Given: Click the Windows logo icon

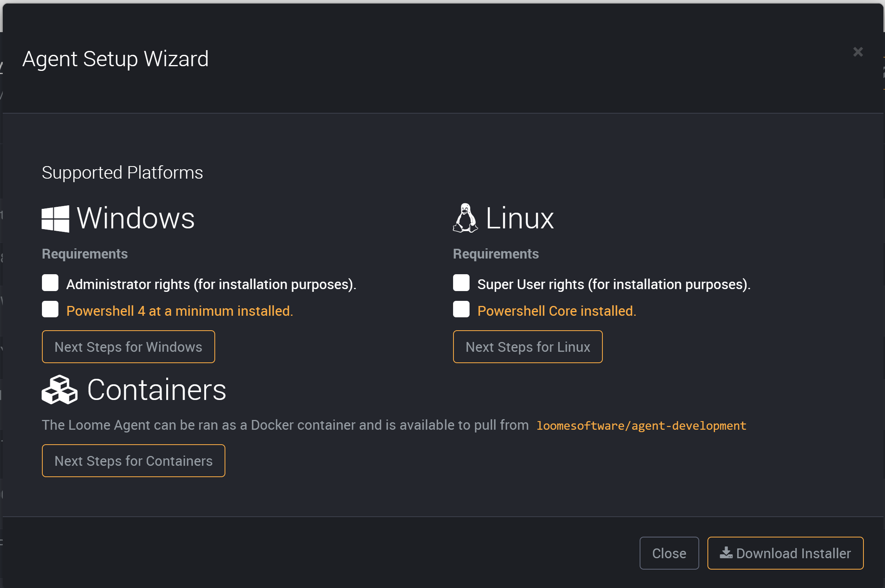Looking at the screenshot, I should tap(56, 219).
